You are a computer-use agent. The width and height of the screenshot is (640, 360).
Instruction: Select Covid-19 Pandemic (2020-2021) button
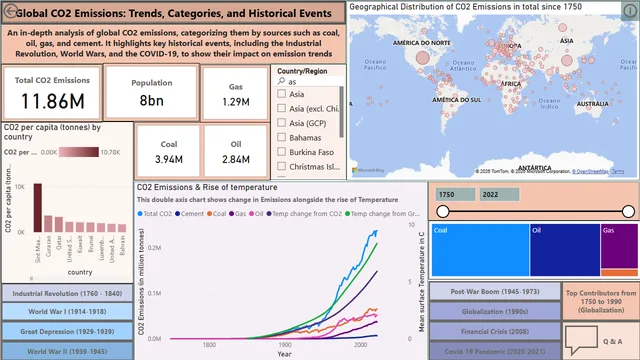tap(495, 351)
